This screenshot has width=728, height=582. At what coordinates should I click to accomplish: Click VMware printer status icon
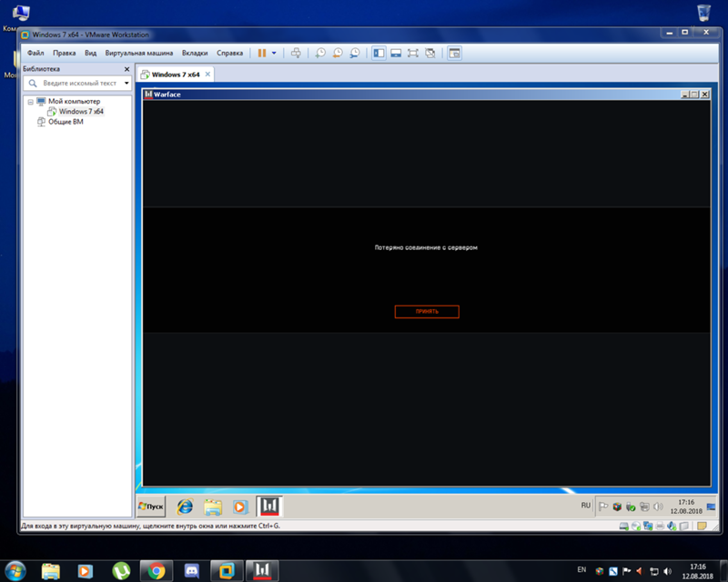coord(660,526)
